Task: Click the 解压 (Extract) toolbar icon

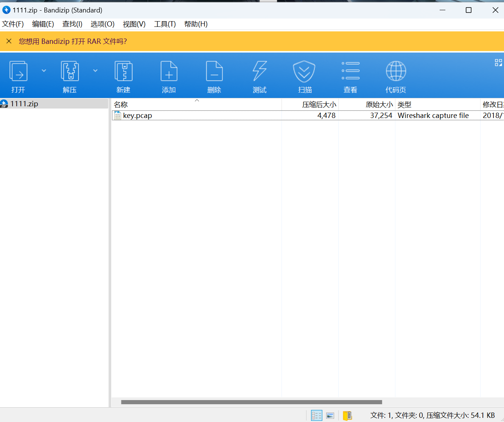Action: click(x=70, y=71)
